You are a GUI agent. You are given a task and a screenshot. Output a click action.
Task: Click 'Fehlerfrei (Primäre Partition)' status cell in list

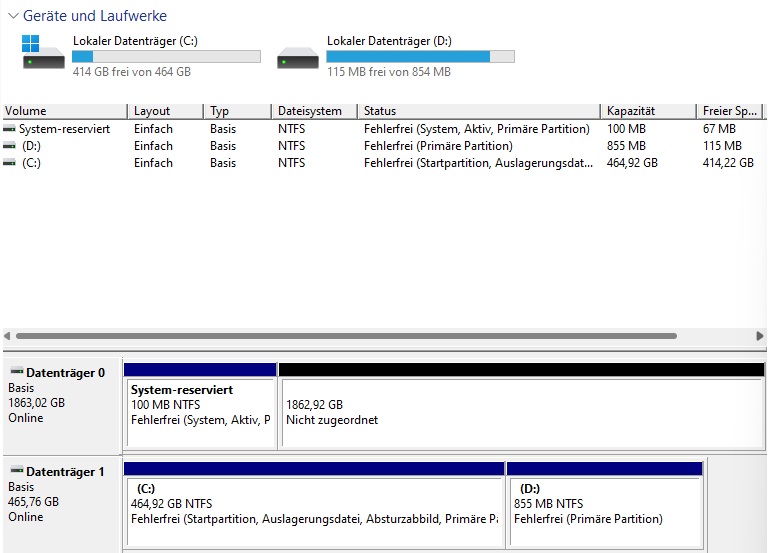click(438, 146)
